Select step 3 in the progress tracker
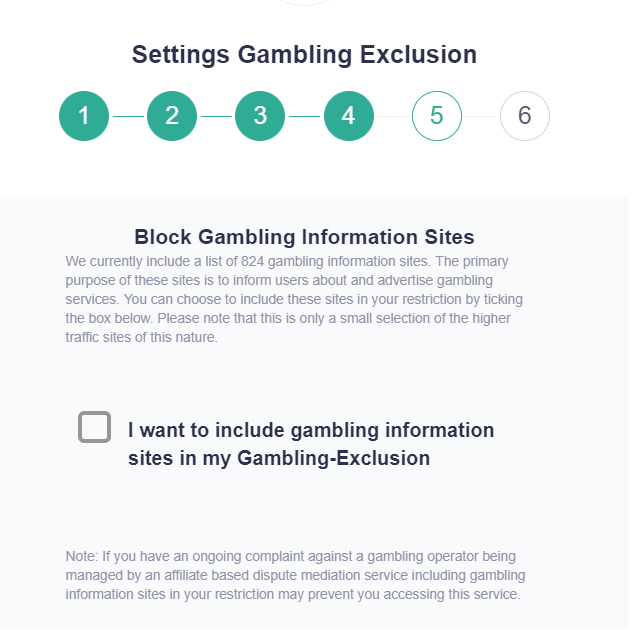Image resolution: width=641 pixels, height=630 pixels. click(x=260, y=116)
